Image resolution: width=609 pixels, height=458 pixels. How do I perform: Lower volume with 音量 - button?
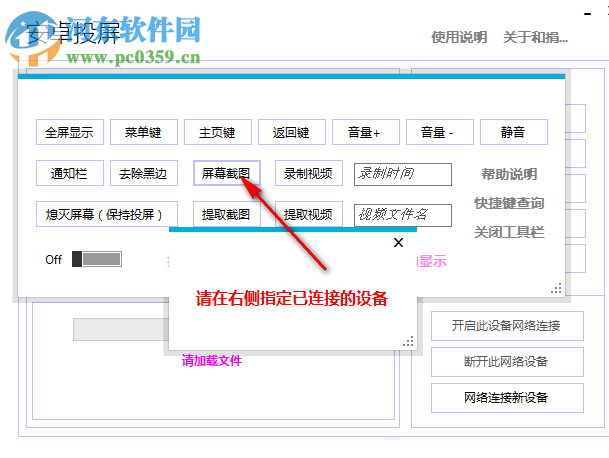pyautogui.click(x=440, y=132)
